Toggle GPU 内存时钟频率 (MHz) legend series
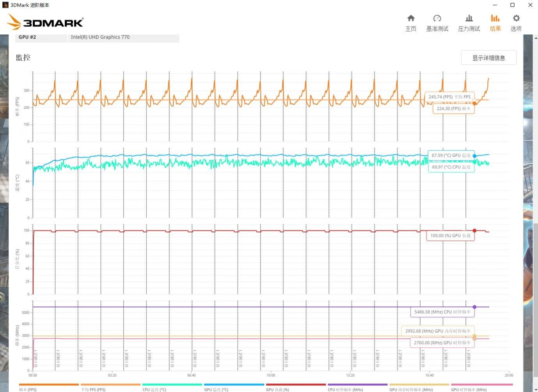Image resolution: width=538 pixels, height=392 pixels. point(419,387)
